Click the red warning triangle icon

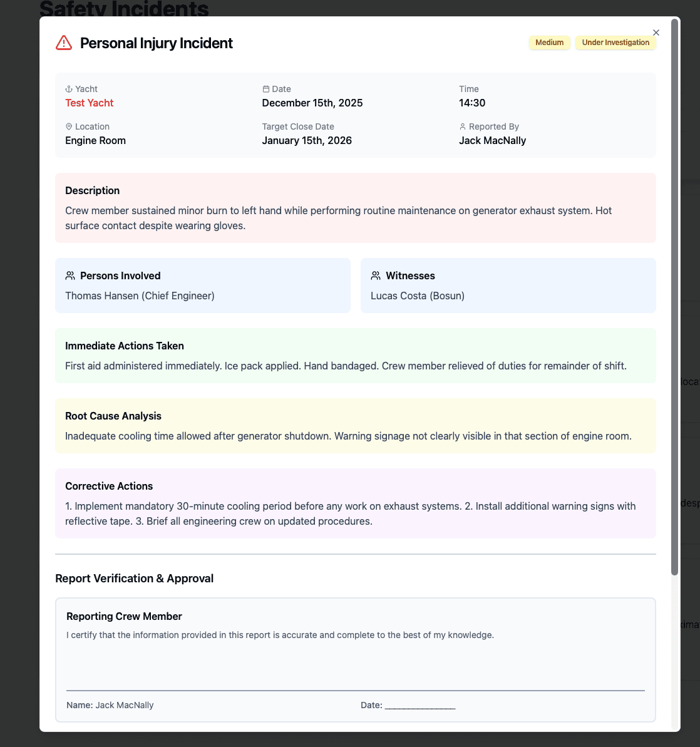(x=64, y=43)
